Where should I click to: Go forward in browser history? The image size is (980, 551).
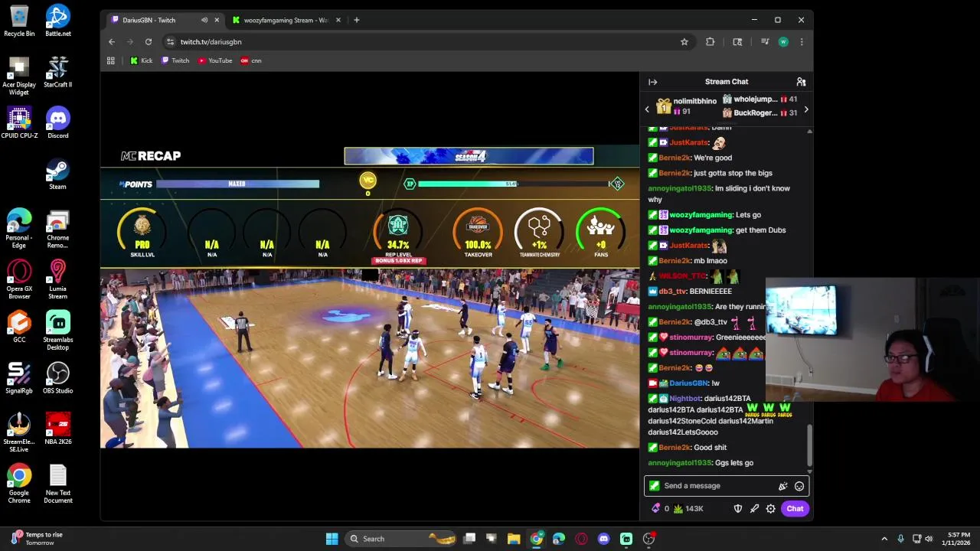pos(130,42)
